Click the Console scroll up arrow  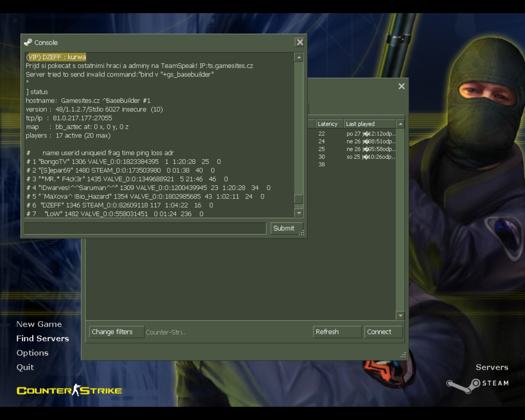299,57
